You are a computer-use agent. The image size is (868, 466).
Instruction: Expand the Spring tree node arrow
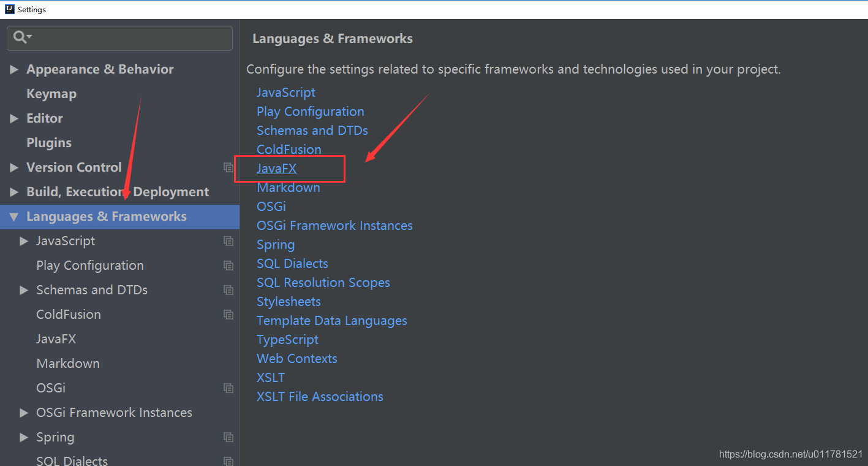[24, 437]
